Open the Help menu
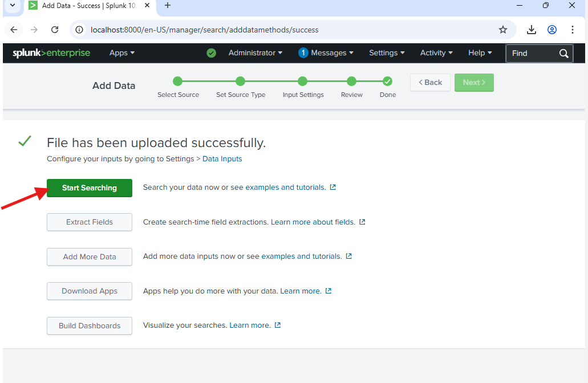Image resolution: width=588 pixels, height=383 pixels. pos(480,53)
